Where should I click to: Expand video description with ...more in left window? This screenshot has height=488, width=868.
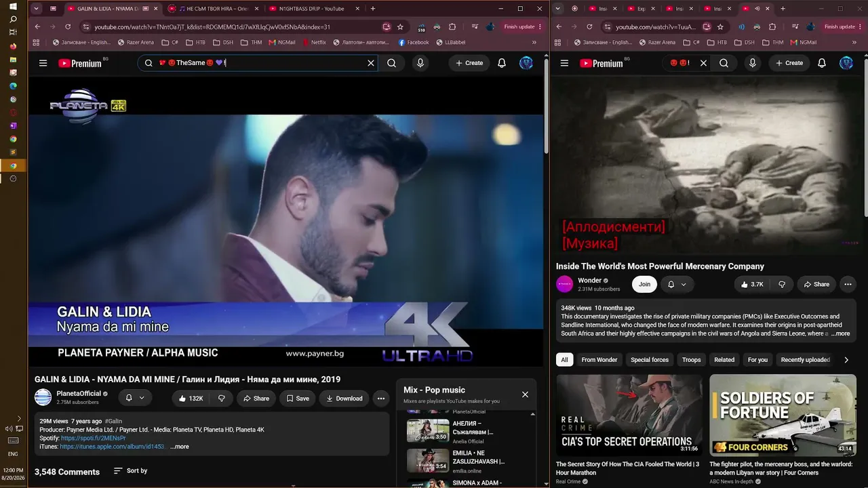[180, 447]
